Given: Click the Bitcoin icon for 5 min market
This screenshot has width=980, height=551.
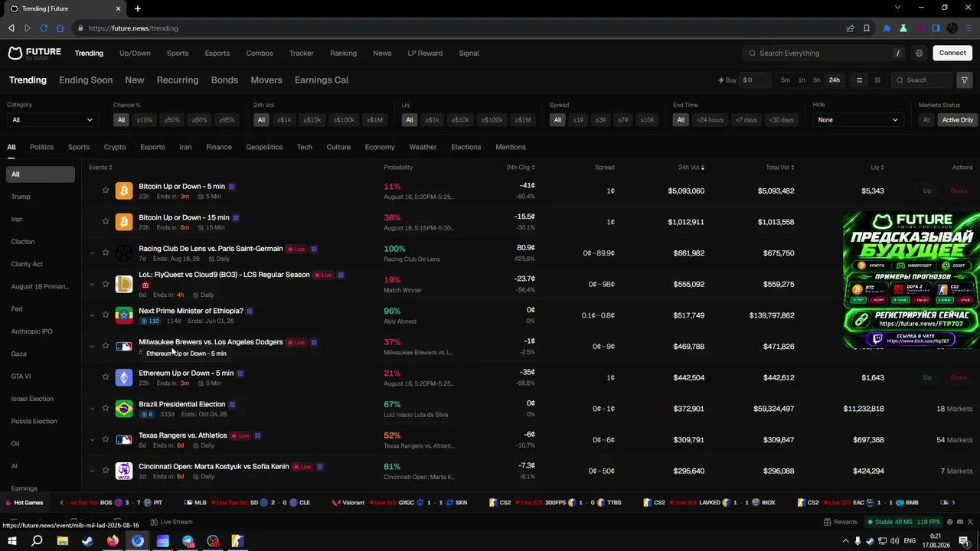Looking at the screenshot, I should [124, 191].
